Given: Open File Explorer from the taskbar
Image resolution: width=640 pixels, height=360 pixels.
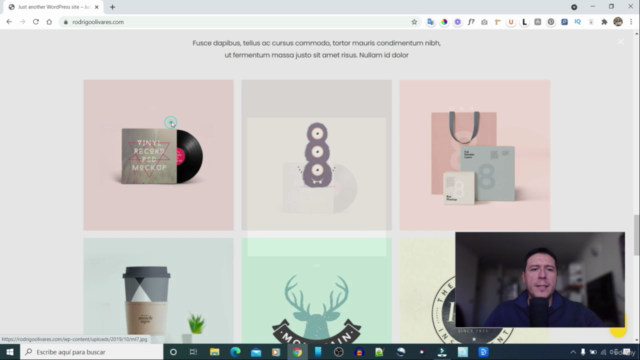Looking at the screenshot, I should 214,352.
